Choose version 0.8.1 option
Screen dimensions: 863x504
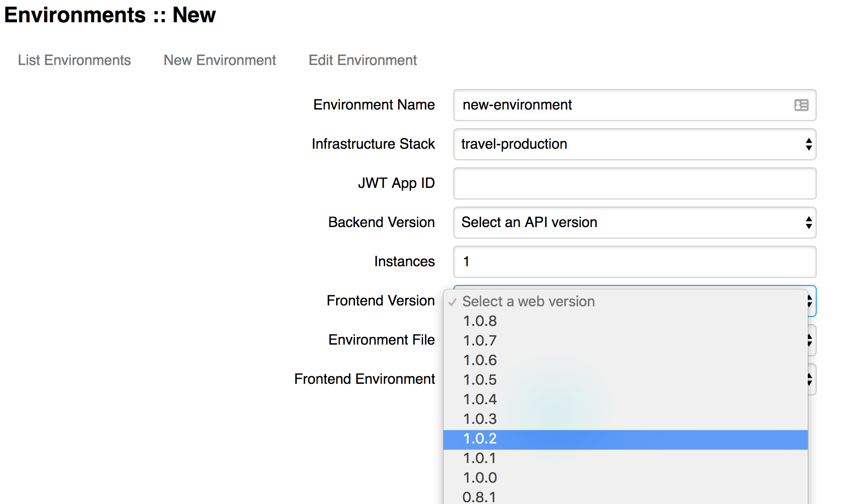coord(479,497)
